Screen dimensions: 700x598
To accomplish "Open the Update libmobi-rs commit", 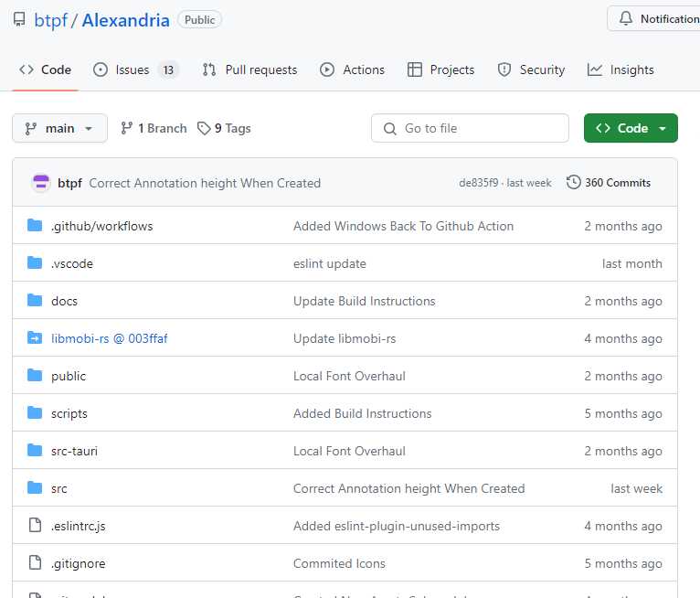I will point(345,339).
